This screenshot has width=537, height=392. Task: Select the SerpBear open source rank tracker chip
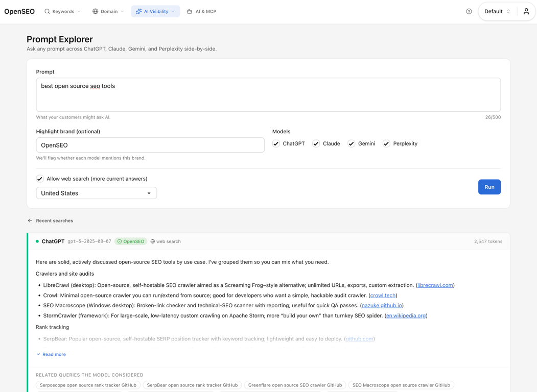point(192,385)
